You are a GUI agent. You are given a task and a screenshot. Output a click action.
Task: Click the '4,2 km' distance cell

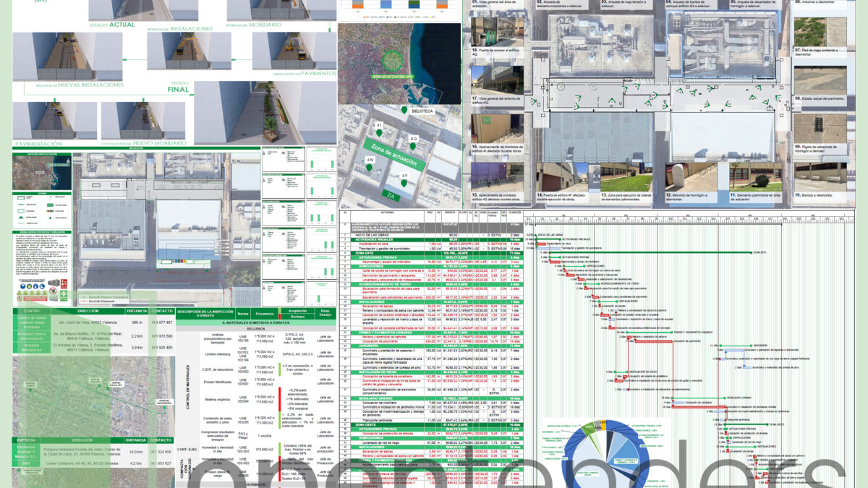[x=135, y=463]
